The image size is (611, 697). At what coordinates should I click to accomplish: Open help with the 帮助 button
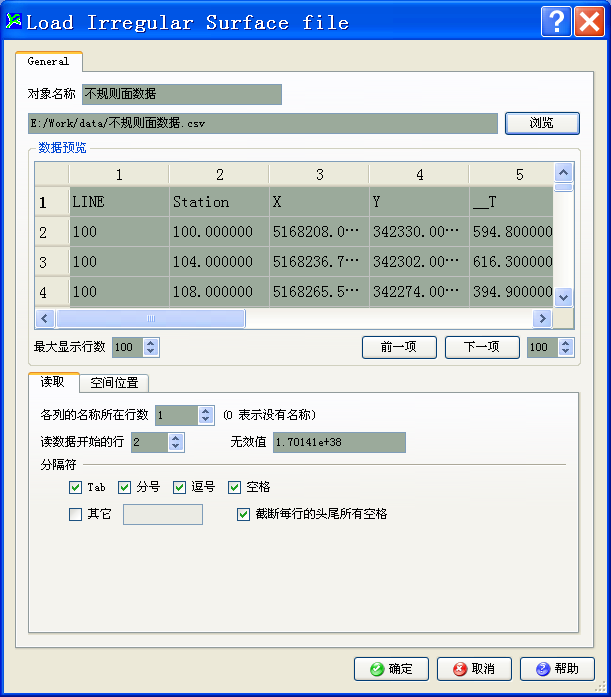(557, 669)
